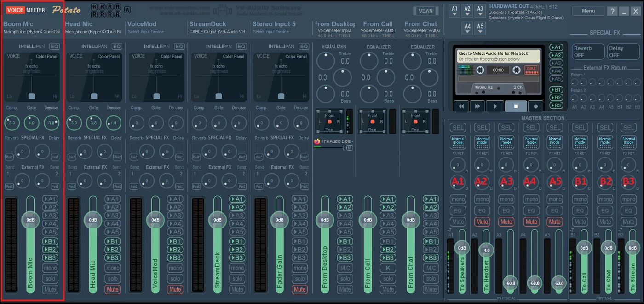Viewport: 644px width, 304px height.
Task: Toggle mono on StreamDeck strip
Action: (x=237, y=268)
